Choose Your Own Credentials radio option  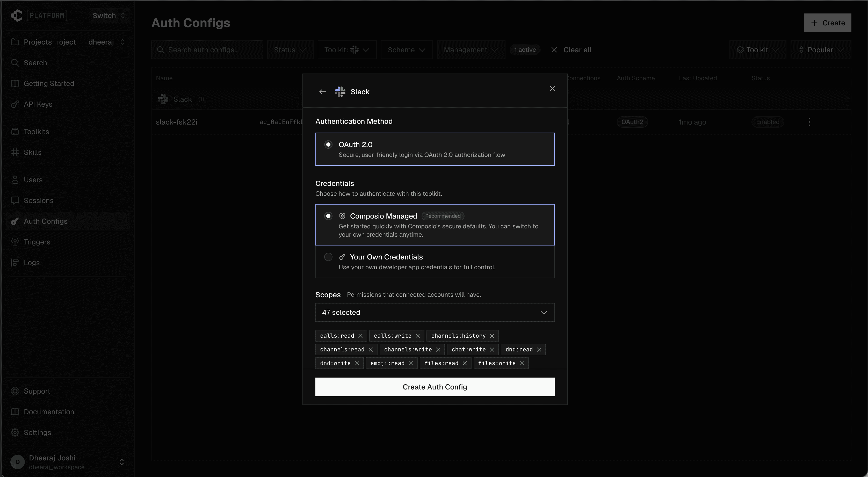[x=328, y=257]
